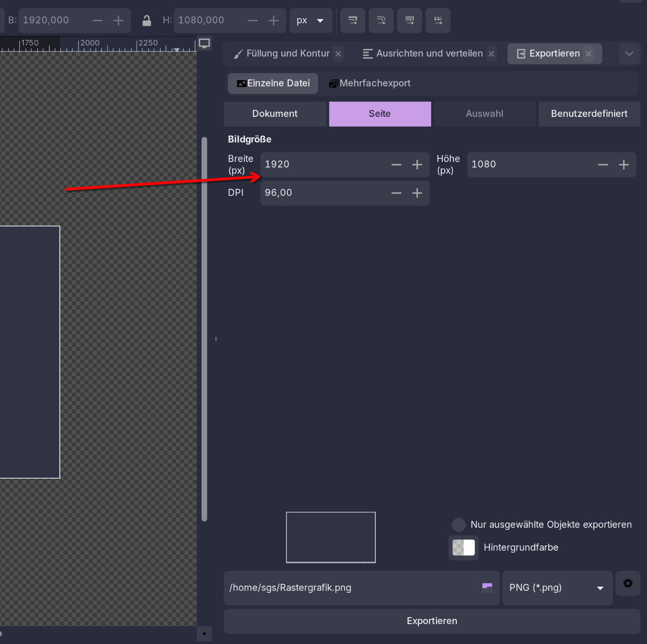Viewport: 647px width, 644px height.
Task: Decrease the DPI value
Action: click(396, 193)
